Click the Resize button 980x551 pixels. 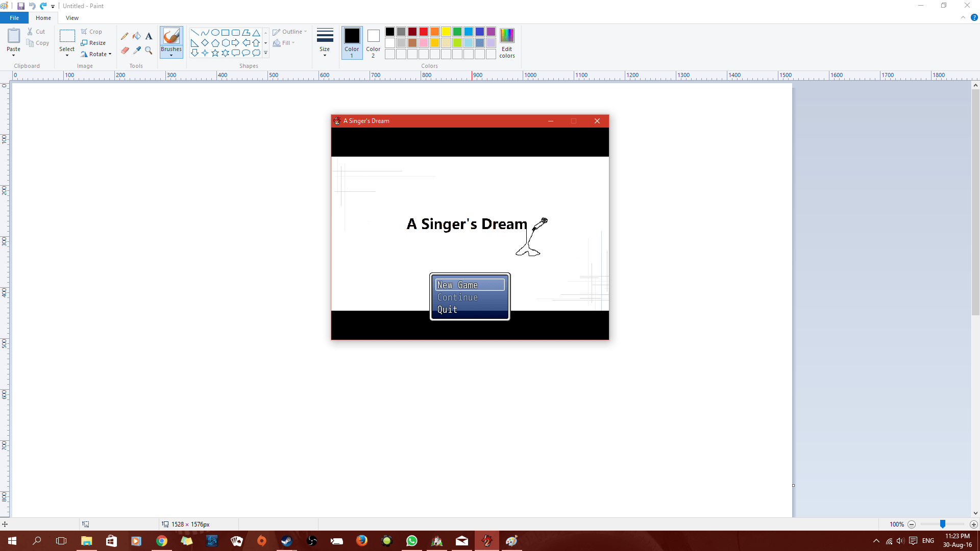93,42
